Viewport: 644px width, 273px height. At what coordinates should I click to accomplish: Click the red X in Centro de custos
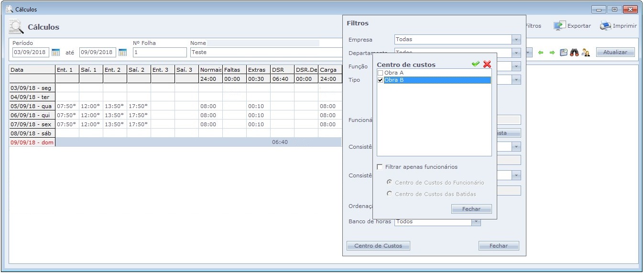click(x=487, y=64)
